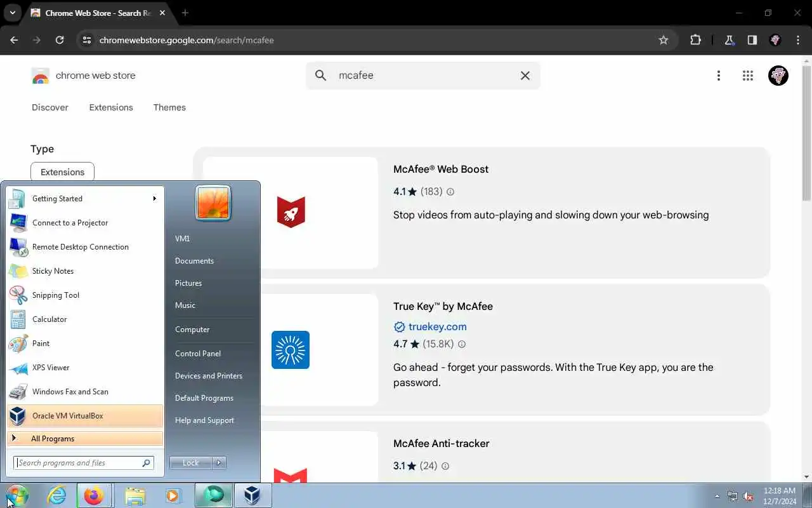812x508 pixels.
Task: Open Google account avatar on the page
Action: pyautogui.click(x=778, y=76)
